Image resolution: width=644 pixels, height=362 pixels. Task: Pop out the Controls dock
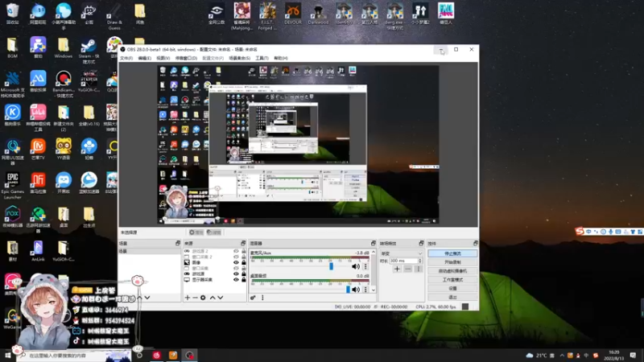click(475, 244)
